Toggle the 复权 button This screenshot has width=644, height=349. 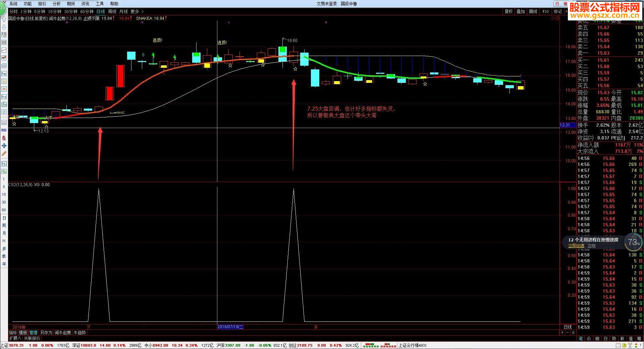pyautogui.click(x=509, y=11)
